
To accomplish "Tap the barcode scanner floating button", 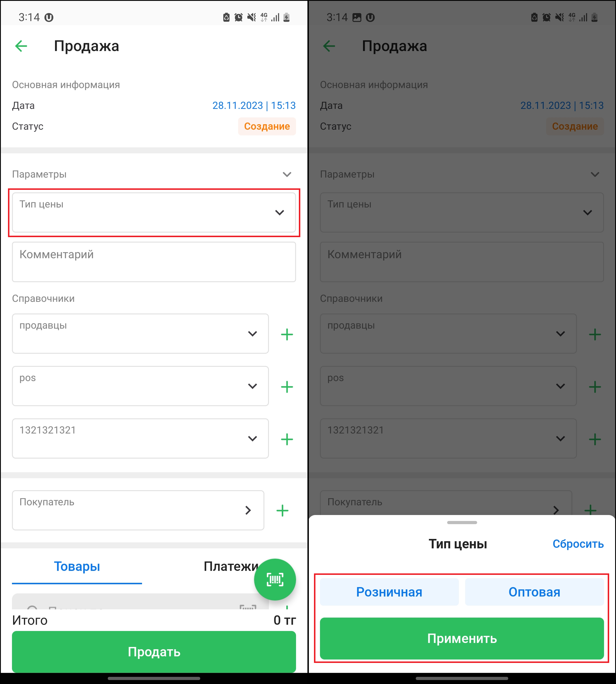I will pos(275,579).
